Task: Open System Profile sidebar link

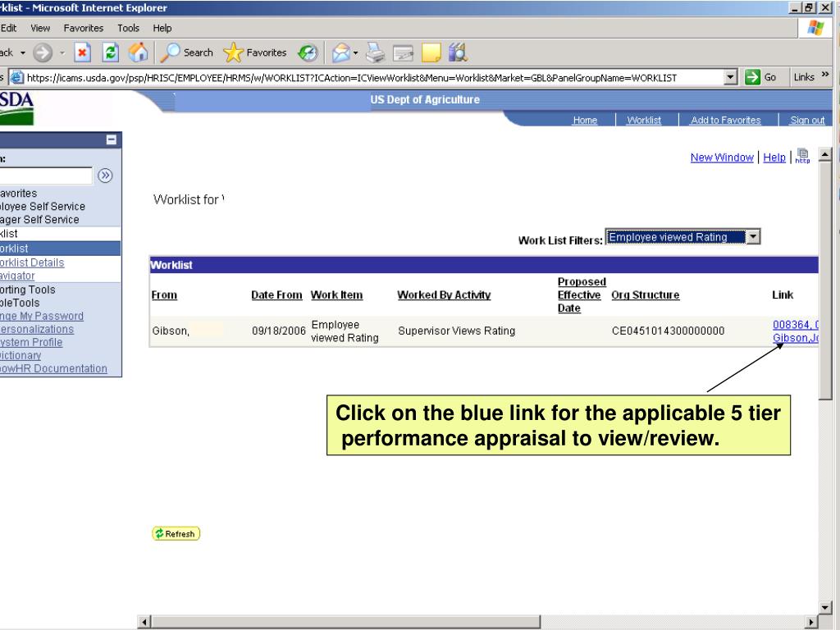Action: point(31,342)
